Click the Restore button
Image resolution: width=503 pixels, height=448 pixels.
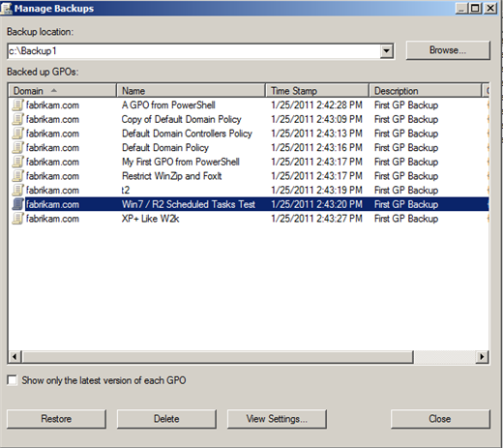coord(56,419)
